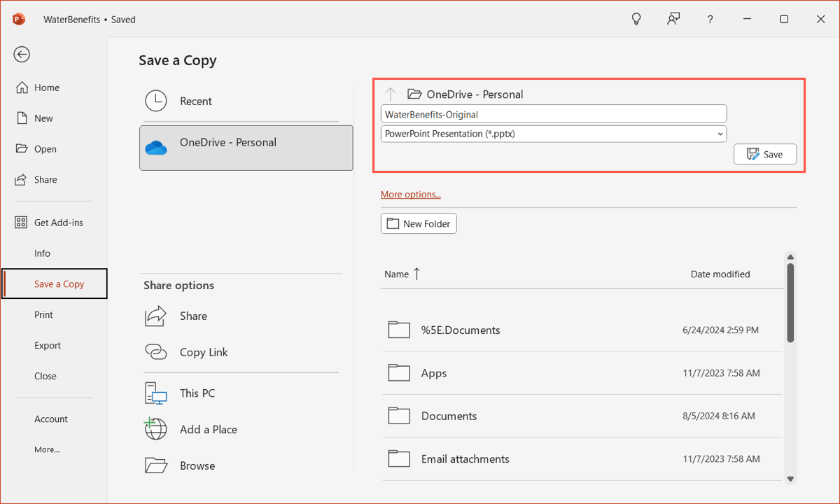Image resolution: width=840 pixels, height=504 pixels.
Task: Click the file list scrollbar up arrow
Action: (x=790, y=257)
